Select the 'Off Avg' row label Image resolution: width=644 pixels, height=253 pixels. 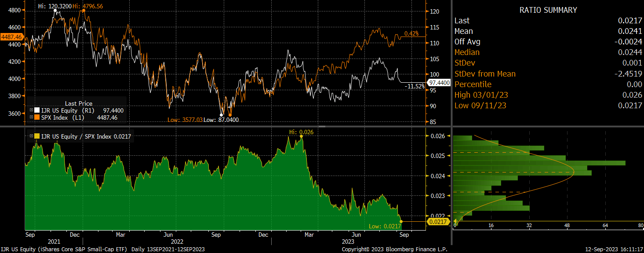pyautogui.click(x=467, y=42)
